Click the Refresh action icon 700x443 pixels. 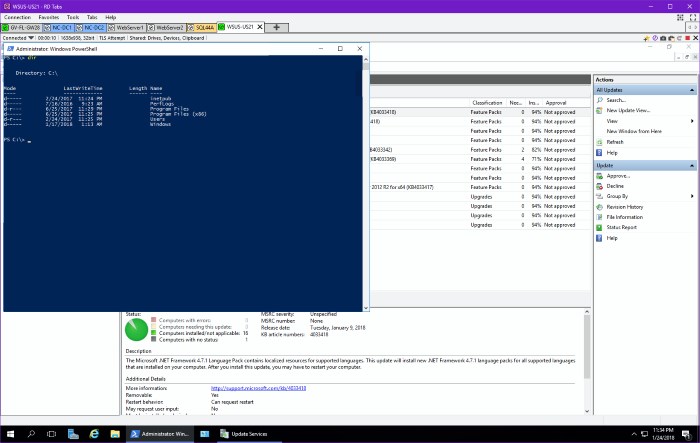coord(600,142)
